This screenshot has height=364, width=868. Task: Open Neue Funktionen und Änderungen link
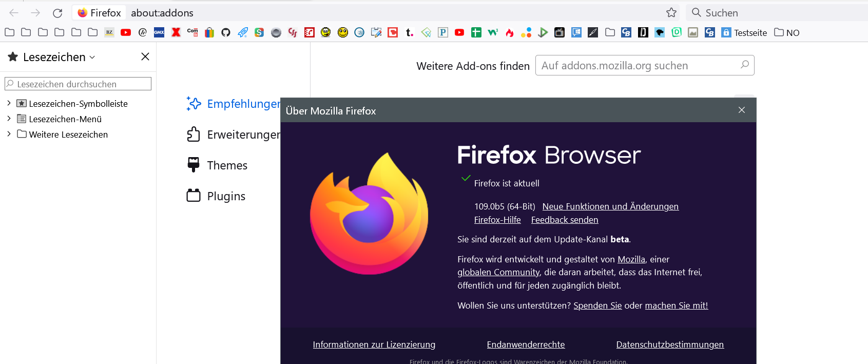[610, 206]
